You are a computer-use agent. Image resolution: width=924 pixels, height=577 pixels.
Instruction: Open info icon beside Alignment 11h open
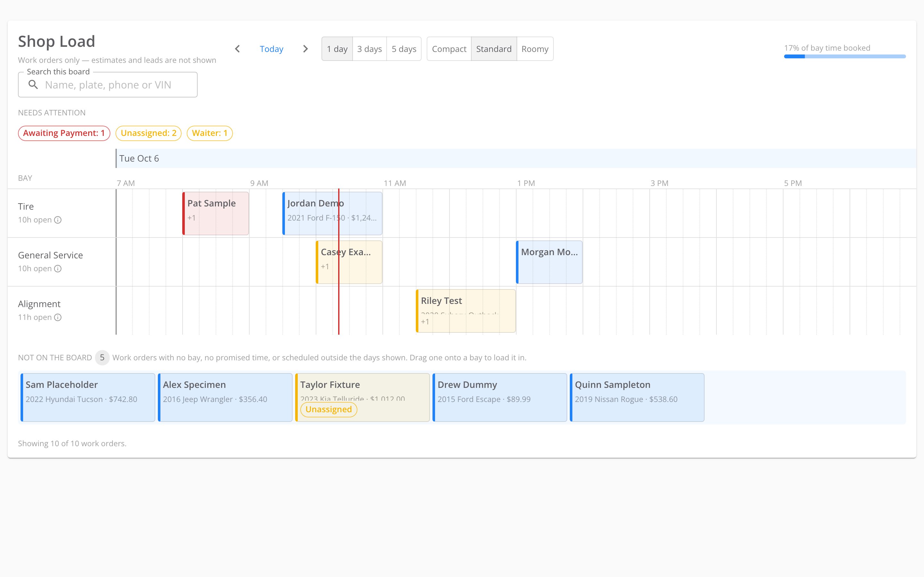pyautogui.click(x=58, y=317)
